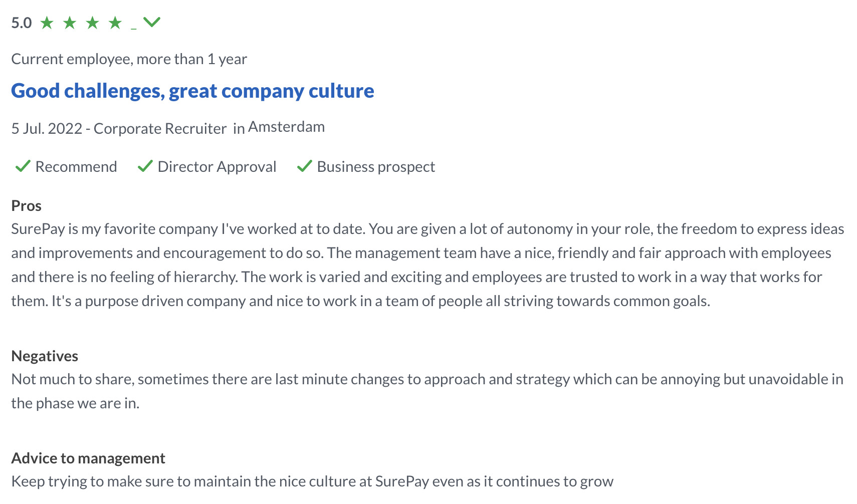Viewport: 857px width, 504px height.
Task: Click the 5 Jul. 2022 review date
Action: tap(47, 128)
